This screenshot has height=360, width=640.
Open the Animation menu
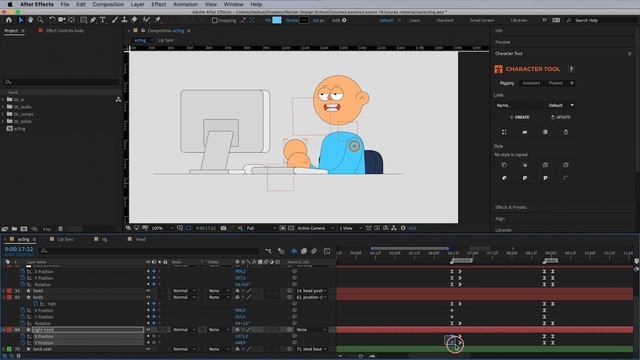(185, 4)
